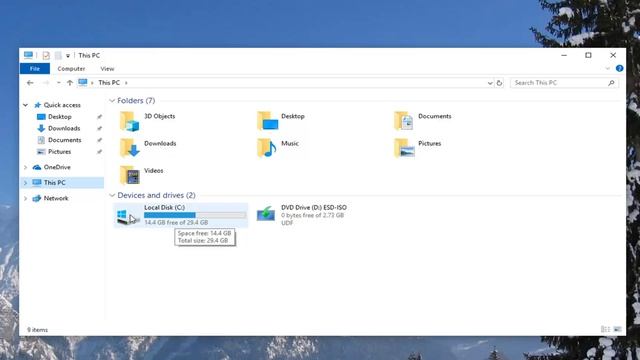Go up one level with Up arrow
Viewport: 640px width, 360px height.
click(x=70, y=83)
